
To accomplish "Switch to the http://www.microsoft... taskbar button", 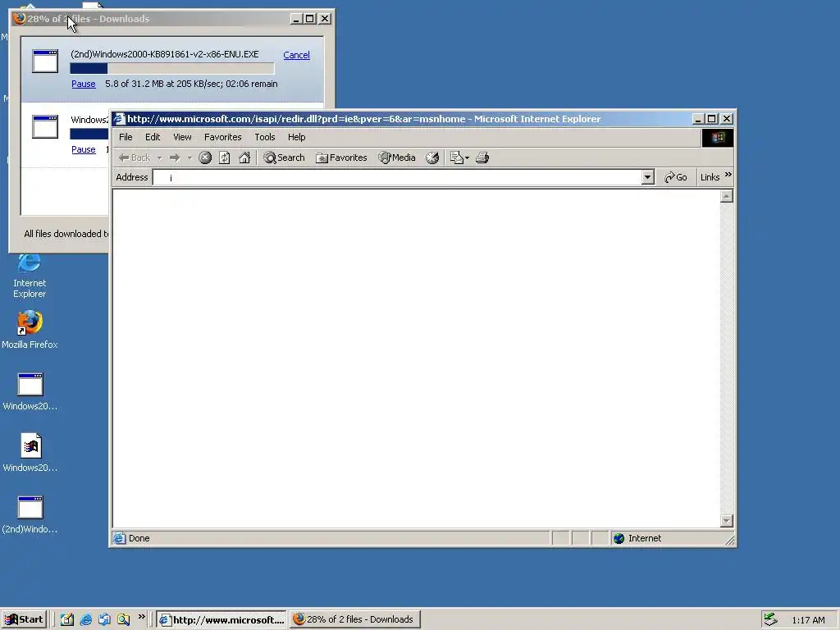I will [x=221, y=619].
